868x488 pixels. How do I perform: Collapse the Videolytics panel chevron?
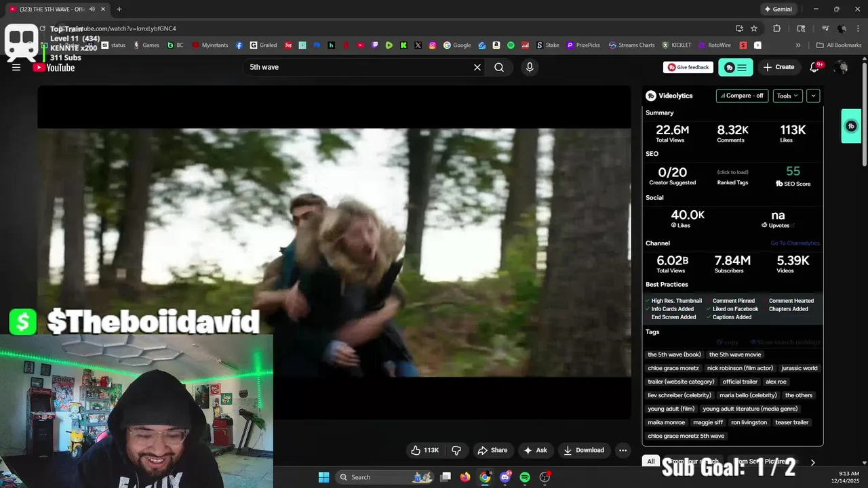[813, 96]
